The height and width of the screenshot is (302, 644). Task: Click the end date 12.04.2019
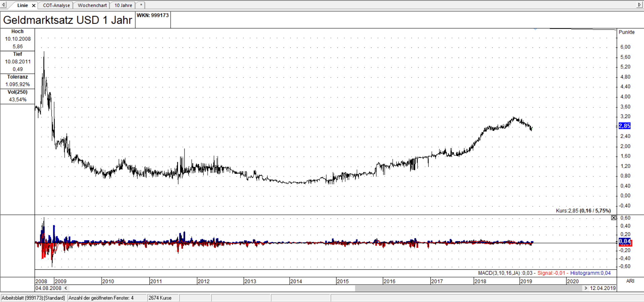point(603,288)
